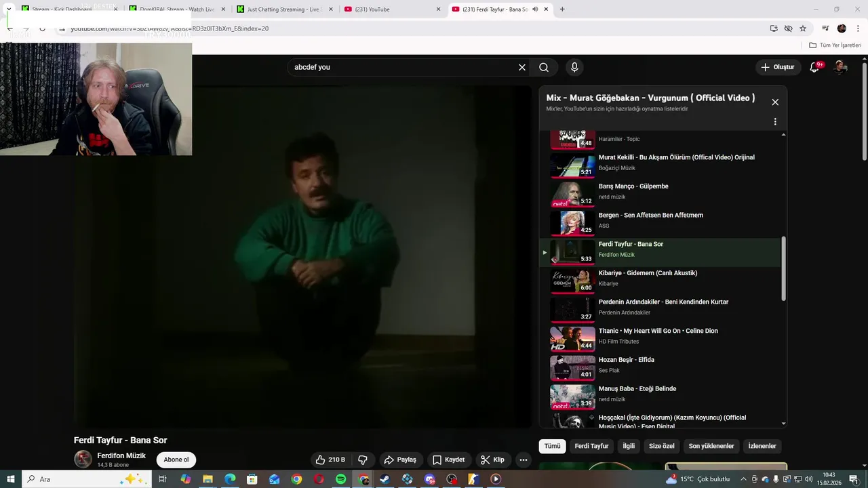This screenshot has width=868, height=488.
Task: Like the video with the thumbs-up button
Action: [x=331, y=460]
